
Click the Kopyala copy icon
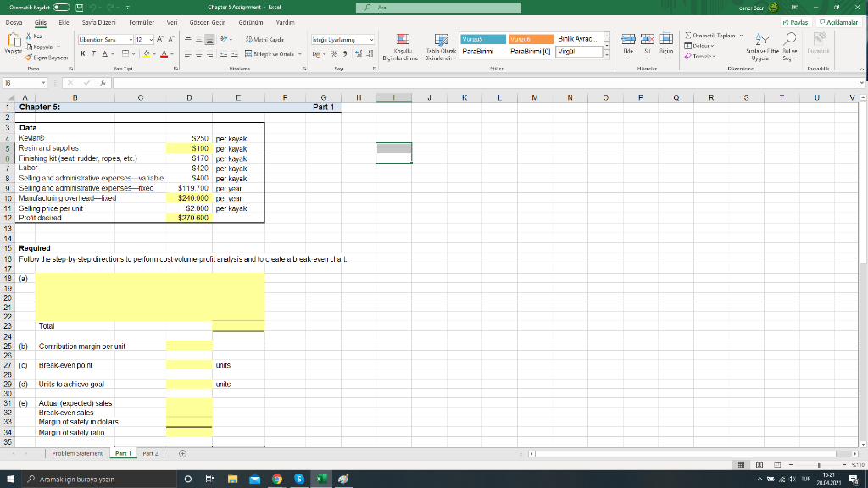coord(29,47)
